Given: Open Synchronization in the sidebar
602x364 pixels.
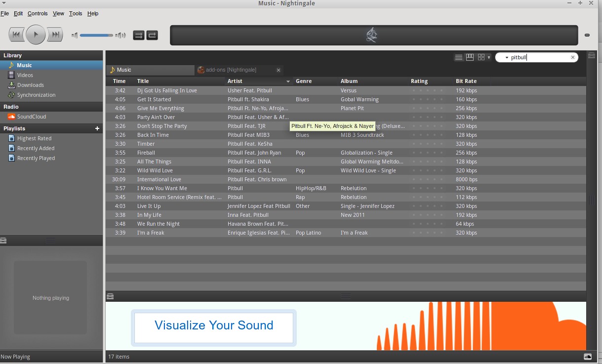Looking at the screenshot, I should [51, 95].
